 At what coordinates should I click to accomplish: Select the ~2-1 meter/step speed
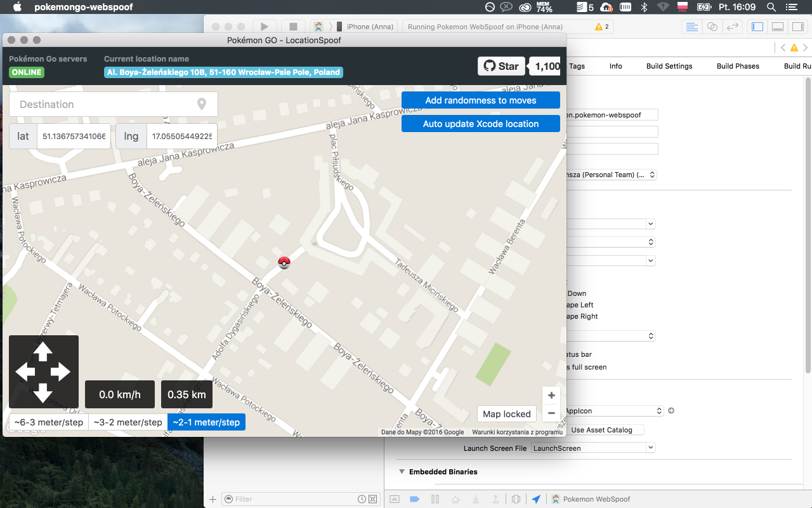[206, 422]
